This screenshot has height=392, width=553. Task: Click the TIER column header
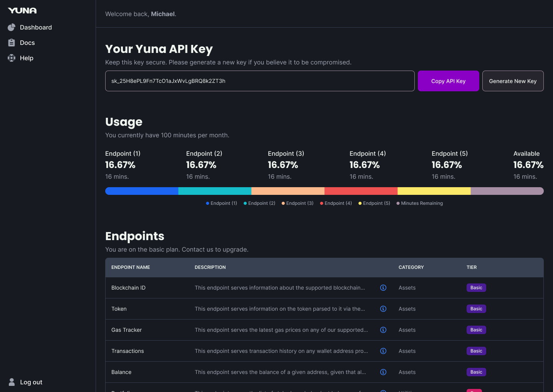point(472,267)
